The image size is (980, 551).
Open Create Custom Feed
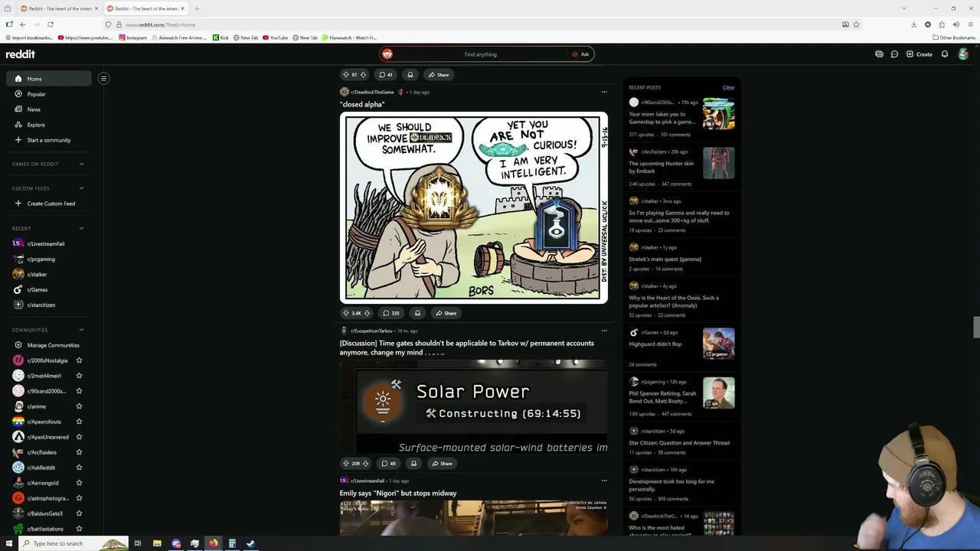tap(49, 204)
